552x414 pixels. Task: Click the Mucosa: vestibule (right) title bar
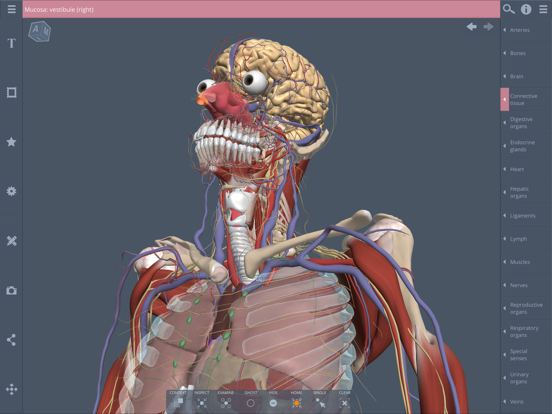pyautogui.click(x=261, y=9)
